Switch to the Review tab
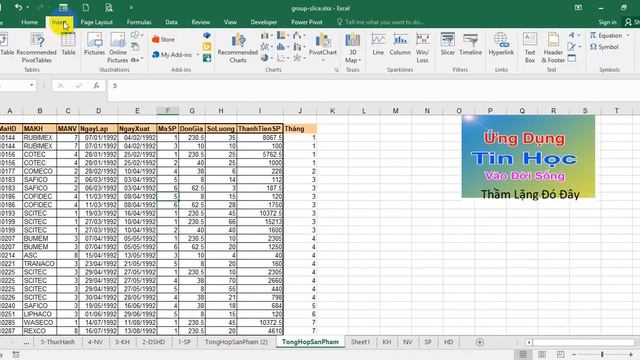This screenshot has height=360, width=640. tap(200, 22)
